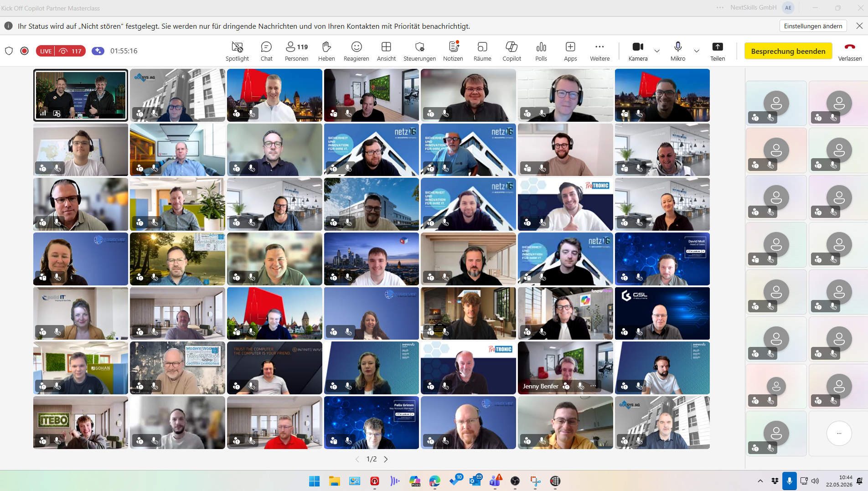
Task: Open Microsoft Edge from the taskbar
Action: pyautogui.click(x=435, y=481)
